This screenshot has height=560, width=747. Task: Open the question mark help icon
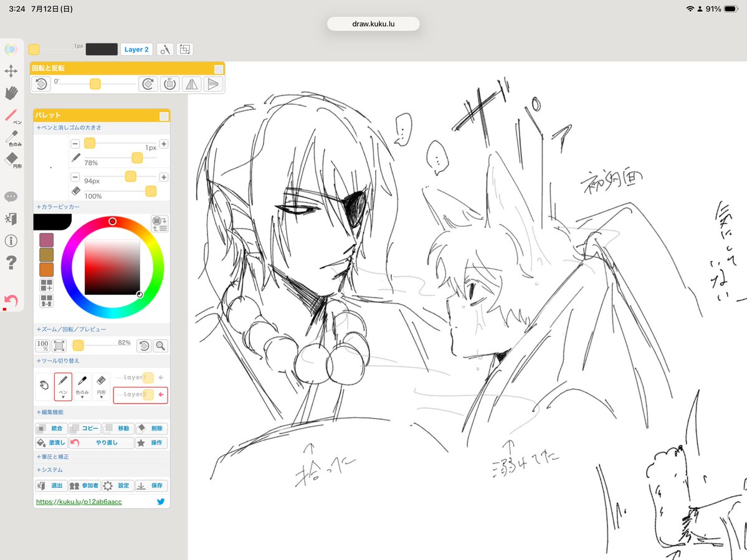click(x=11, y=262)
